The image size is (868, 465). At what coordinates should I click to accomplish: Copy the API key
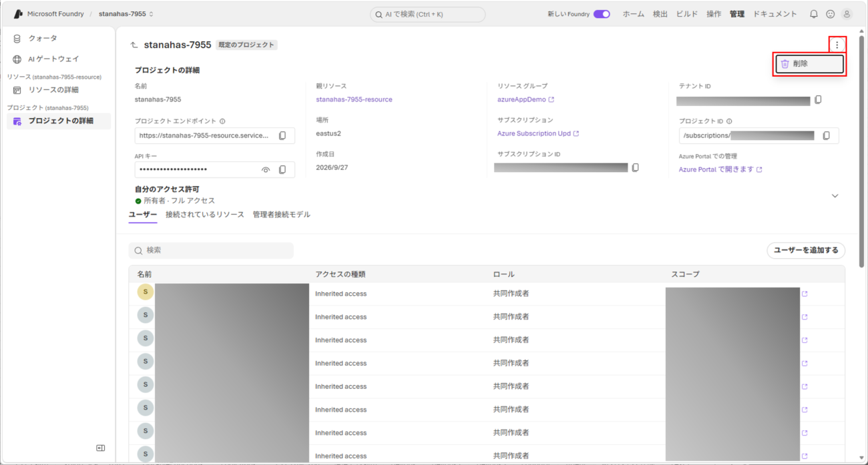(282, 170)
